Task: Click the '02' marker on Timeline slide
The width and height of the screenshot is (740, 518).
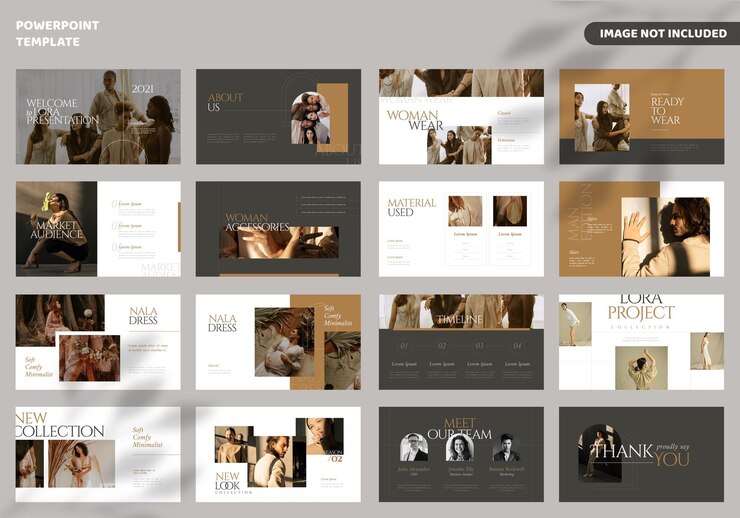Action: tap(442, 346)
